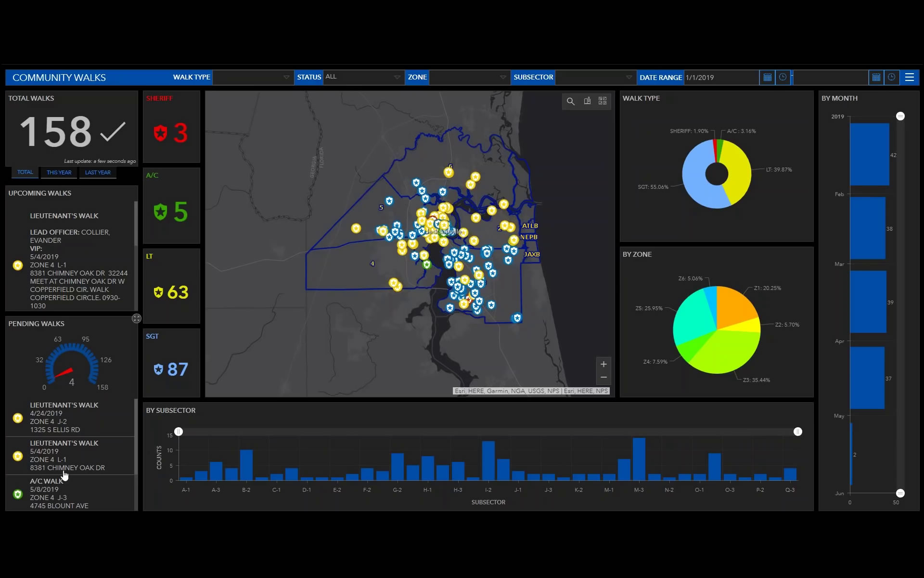This screenshot has height=578, width=924.
Task: Click the green A/C shield icon
Action: [160, 212]
